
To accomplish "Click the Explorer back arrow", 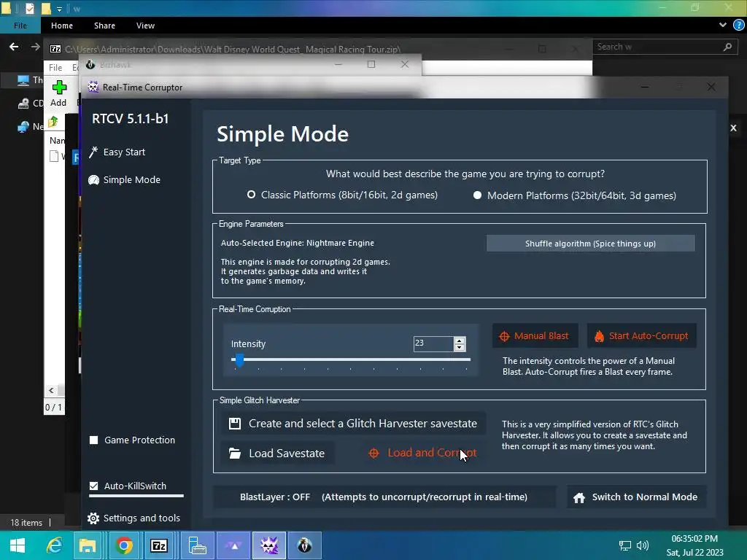I will pyautogui.click(x=14, y=47).
